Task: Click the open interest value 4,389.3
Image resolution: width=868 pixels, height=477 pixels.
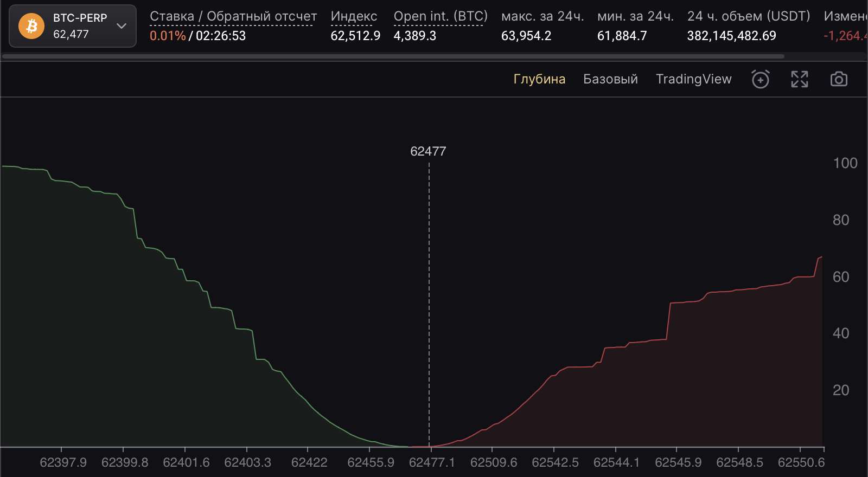Action: pyautogui.click(x=415, y=36)
